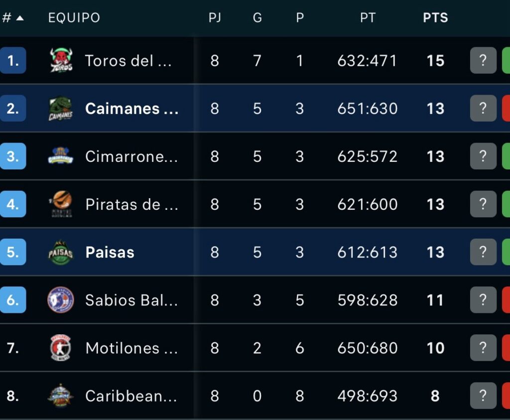Click the Cimarrones team logo
Viewport: 510px width, 420px height.
point(61,156)
